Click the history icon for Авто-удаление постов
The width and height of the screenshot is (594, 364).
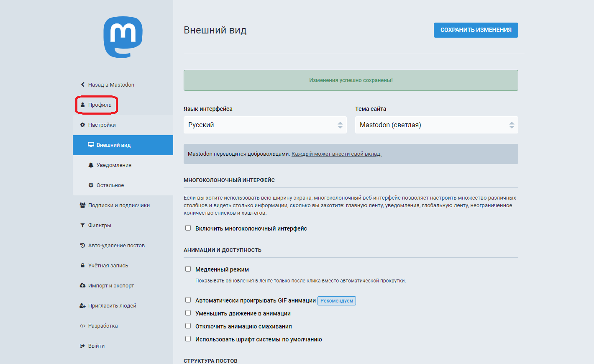pos(82,246)
